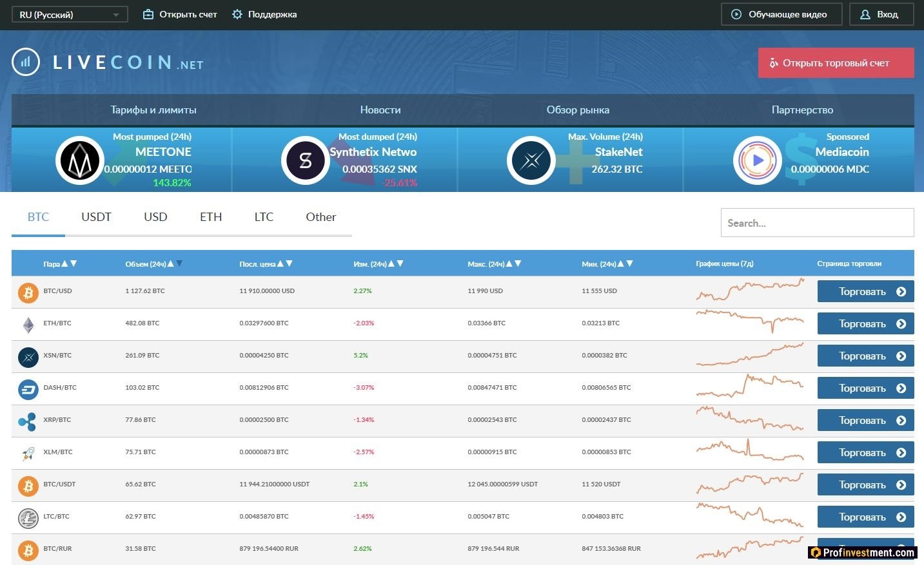Screen dimensions: 924x565
Task: Sort Макс. (24ч) ascending arrow
Action: pos(509,263)
